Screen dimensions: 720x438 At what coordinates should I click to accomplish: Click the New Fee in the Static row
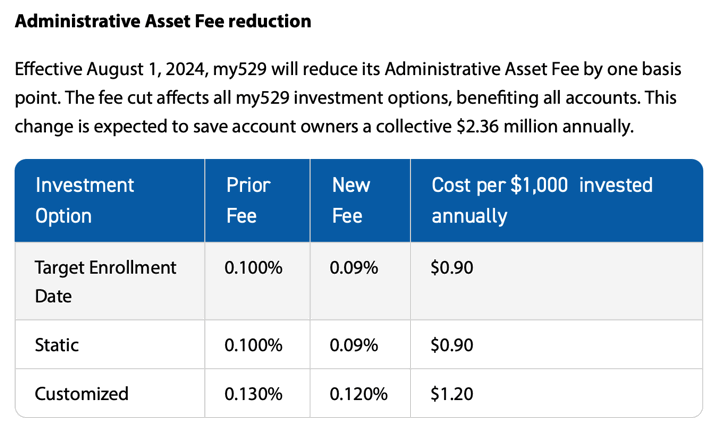pyautogui.click(x=355, y=345)
